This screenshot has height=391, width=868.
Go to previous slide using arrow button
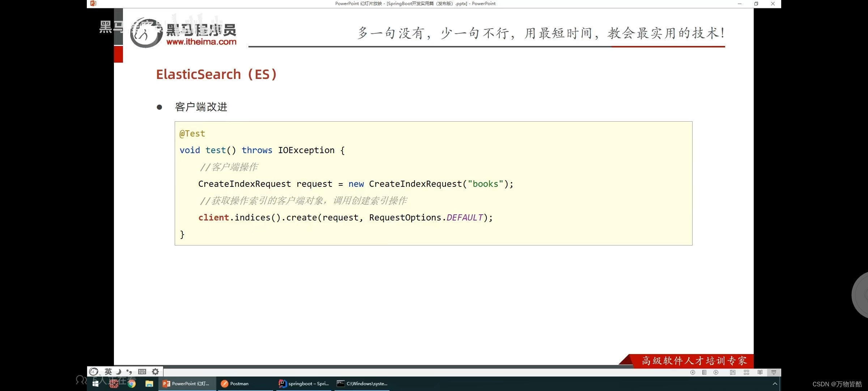693,372
